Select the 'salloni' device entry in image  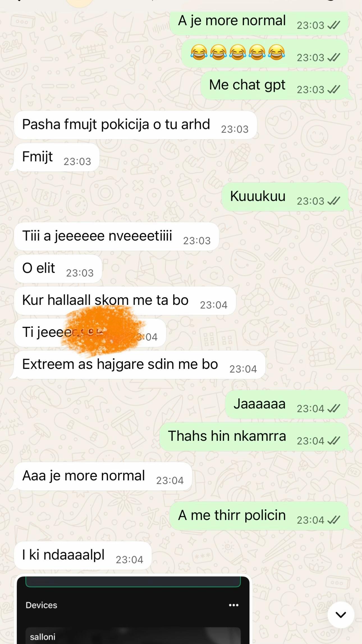point(133,636)
